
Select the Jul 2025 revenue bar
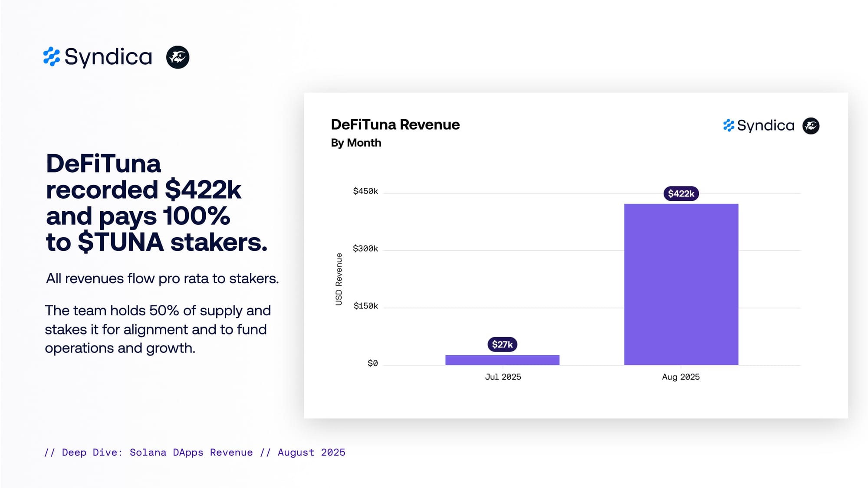(502, 360)
